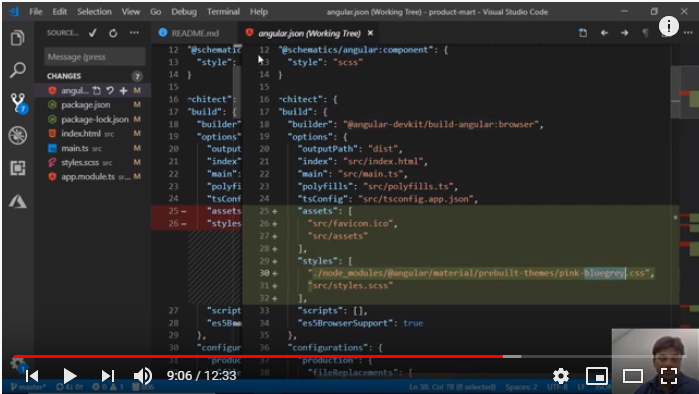Open the Search view icon

click(x=18, y=70)
